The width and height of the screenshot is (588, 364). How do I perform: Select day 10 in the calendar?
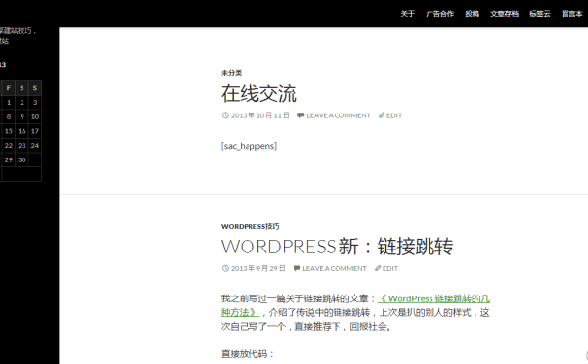click(35, 117)
